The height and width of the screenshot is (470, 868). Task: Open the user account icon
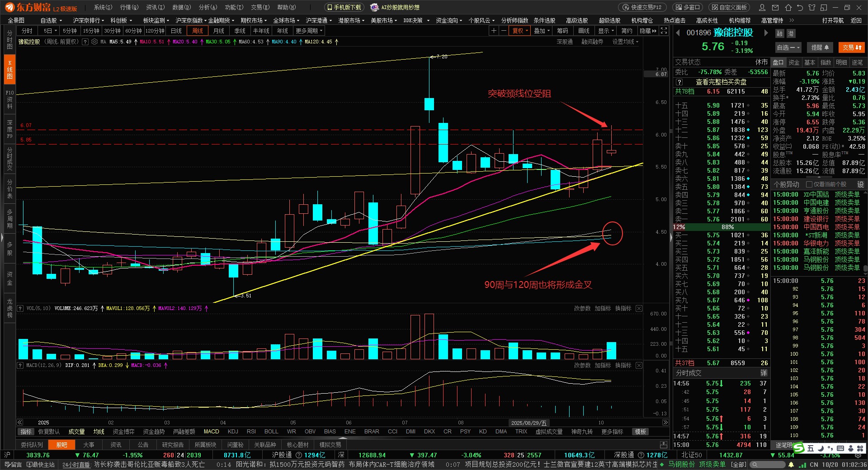pyautogui.click(x=762, y=7)
